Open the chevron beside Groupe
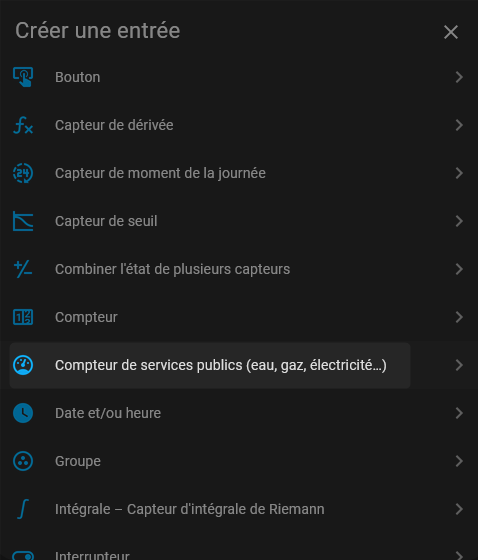The image size is (478, 560). pyautogui.click(x=459, y=461)
